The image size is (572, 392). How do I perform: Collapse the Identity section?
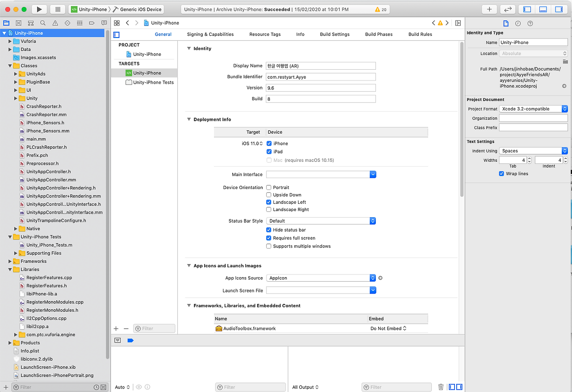(x=189, y=49)
